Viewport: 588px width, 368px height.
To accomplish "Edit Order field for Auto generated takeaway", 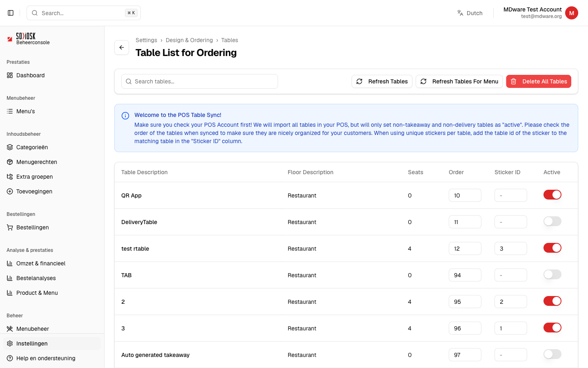I will pos(465,355).
